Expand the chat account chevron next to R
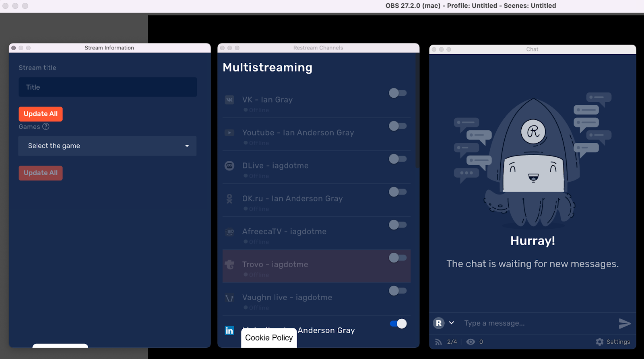The height and width of the screenshot is (359, 644). click(x=452, y=323)
